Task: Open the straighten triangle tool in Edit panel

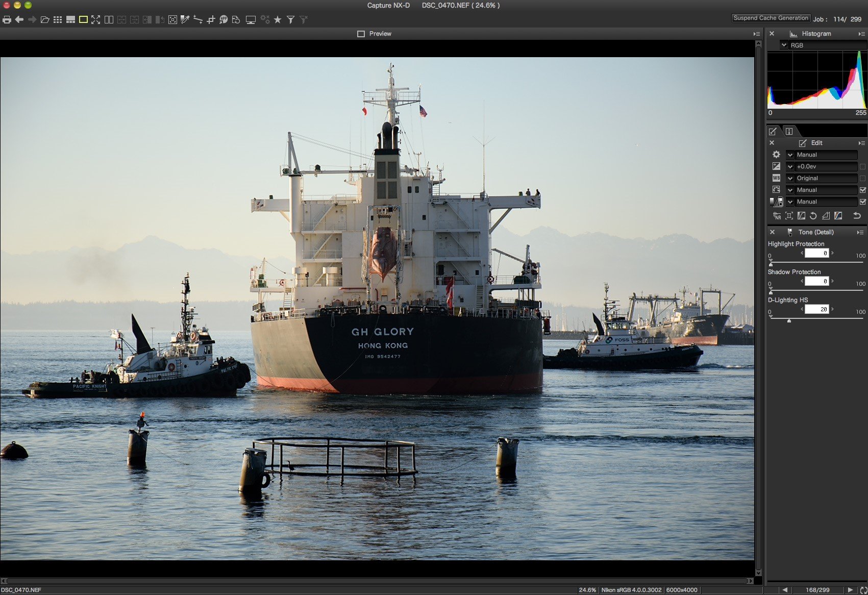Action: 826,216
